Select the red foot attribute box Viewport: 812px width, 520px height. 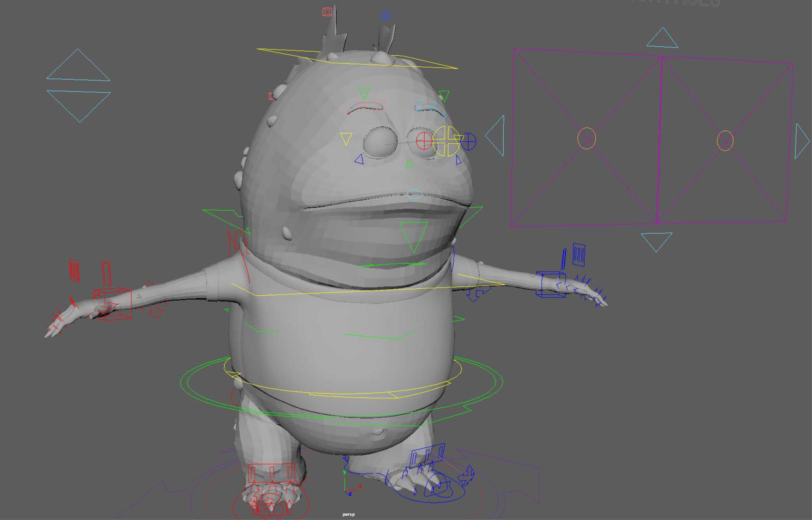click(x=272, y=473)
